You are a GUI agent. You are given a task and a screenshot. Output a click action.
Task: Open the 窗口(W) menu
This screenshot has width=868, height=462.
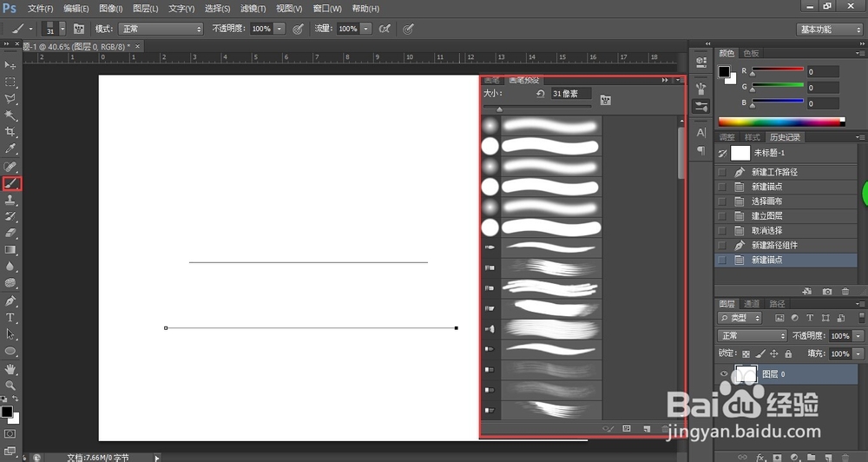(x=327, y=9)
